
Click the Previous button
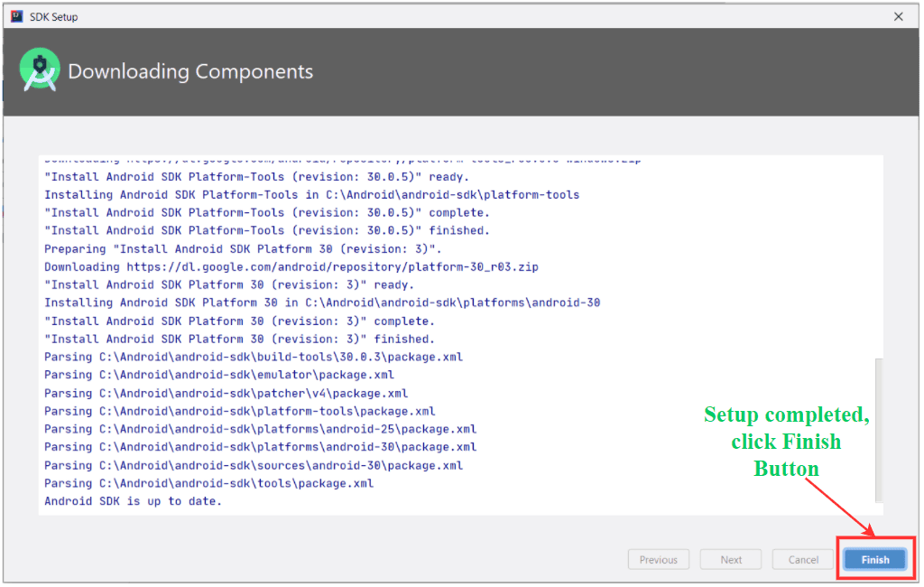coord(658,559)
